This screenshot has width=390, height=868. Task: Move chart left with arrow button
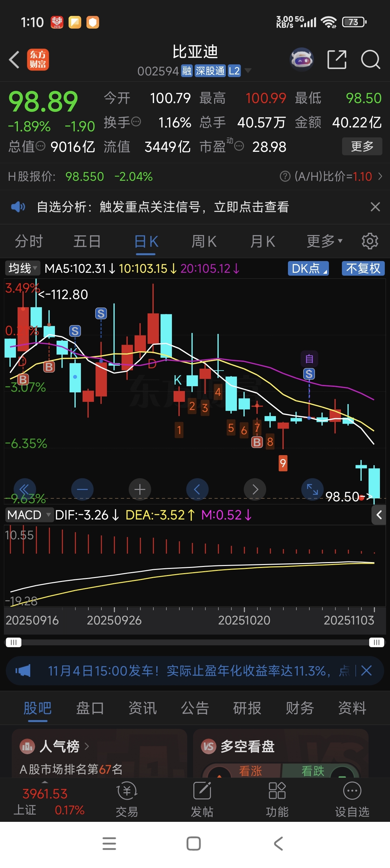coord(197,489)
